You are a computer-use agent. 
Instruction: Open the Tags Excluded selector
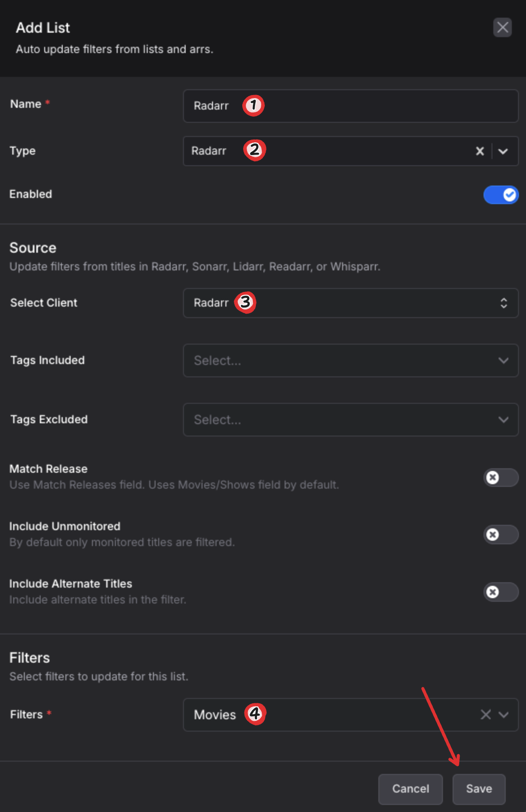point(350,420)
